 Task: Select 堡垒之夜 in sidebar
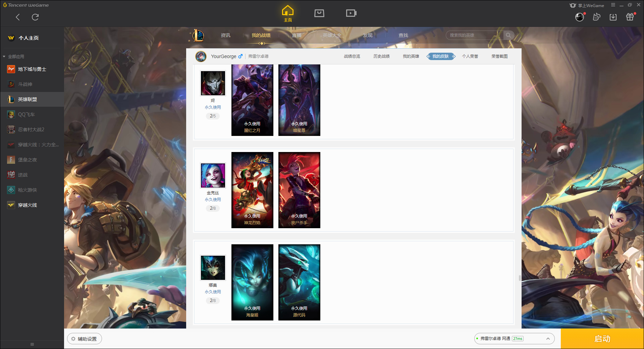(32, 160)
